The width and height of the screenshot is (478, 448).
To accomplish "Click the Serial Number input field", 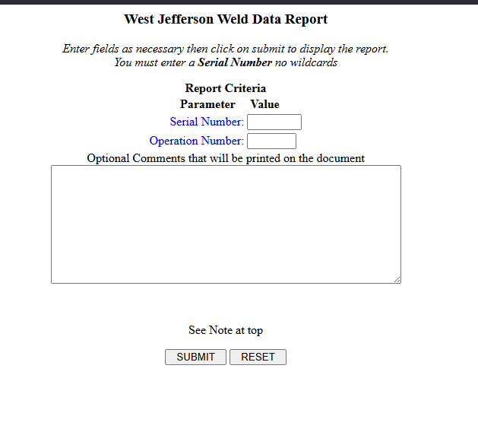I will (274, 122).
